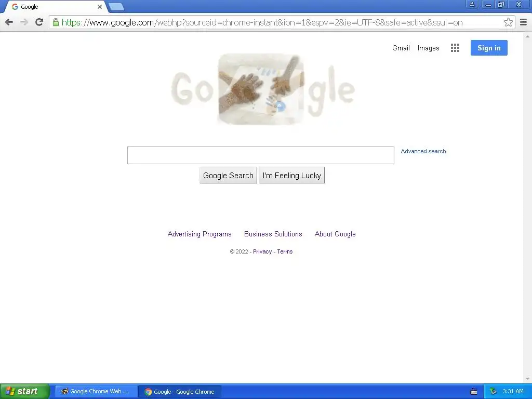Click the browser forward arrow

pyautogui.click(x=24, y=22)
